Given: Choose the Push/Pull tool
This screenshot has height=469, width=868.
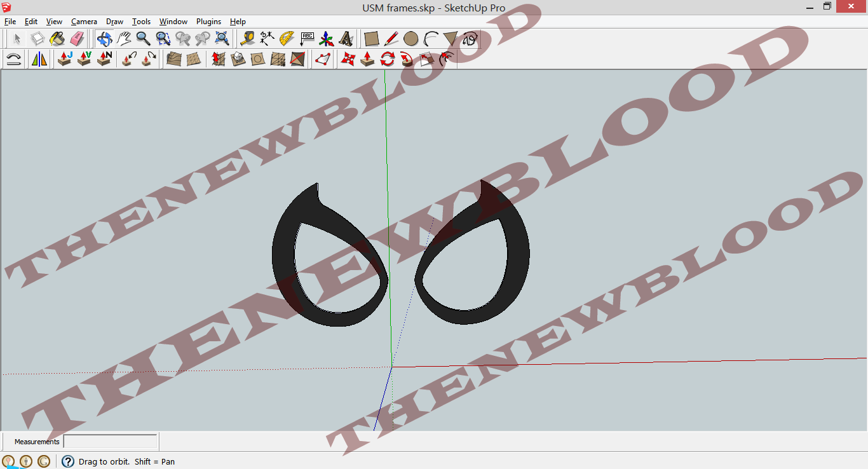Looking at the screenshot, I should click(367, 59).
